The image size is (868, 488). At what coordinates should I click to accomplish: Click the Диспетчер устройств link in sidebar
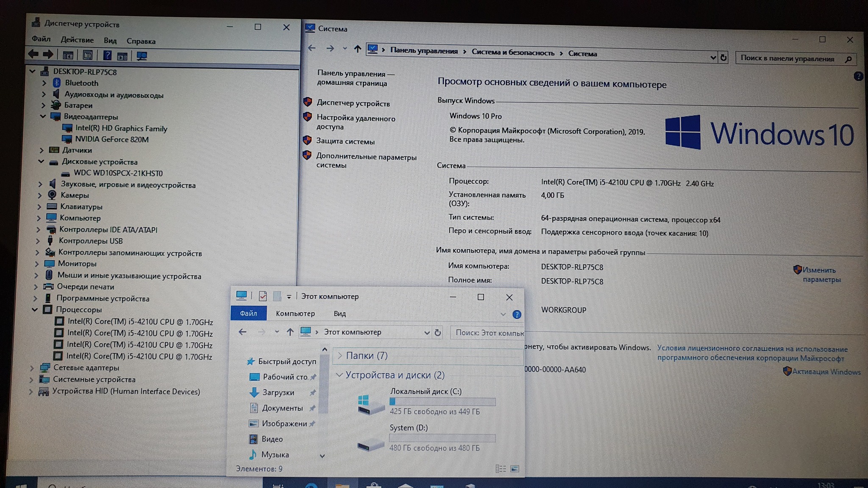click(353, 103)
